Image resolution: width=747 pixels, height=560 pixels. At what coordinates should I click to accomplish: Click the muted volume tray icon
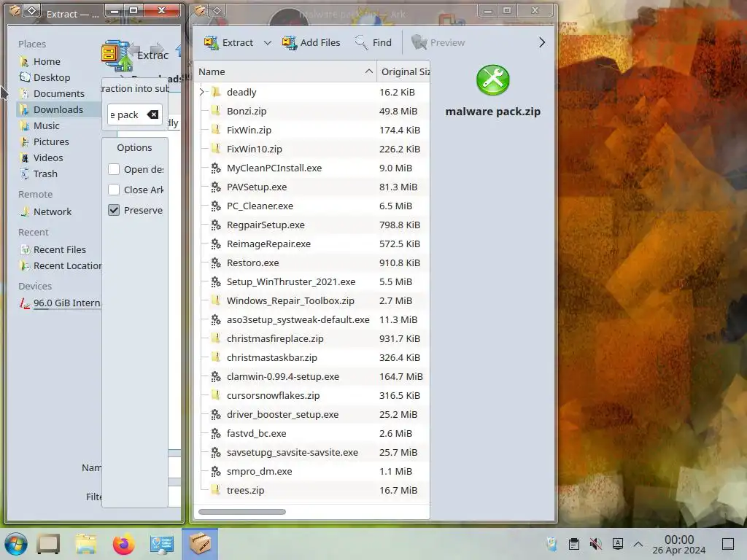595,544
